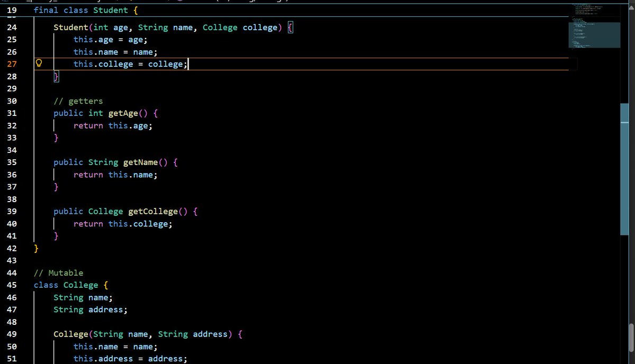635x364 pixels.
Task: Click the 'getCollege' method name
Action: [x=153, y=212]
